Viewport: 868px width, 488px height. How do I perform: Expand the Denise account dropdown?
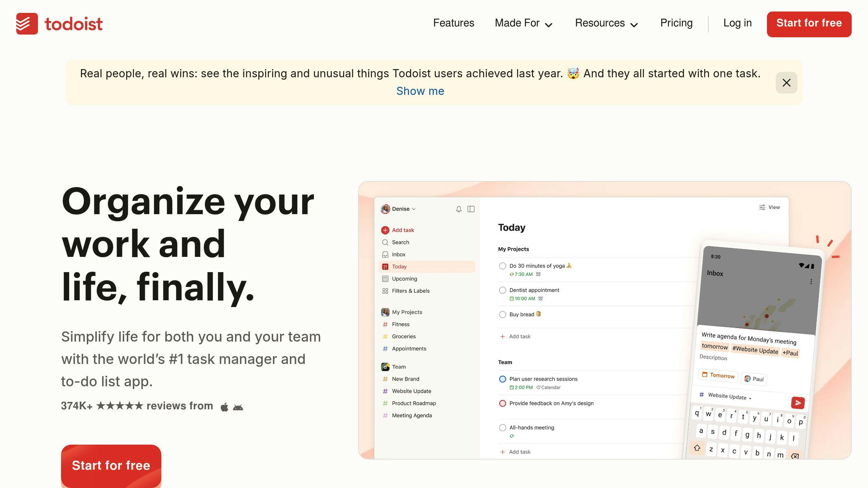pyautogui.click(x=414, y=209)
